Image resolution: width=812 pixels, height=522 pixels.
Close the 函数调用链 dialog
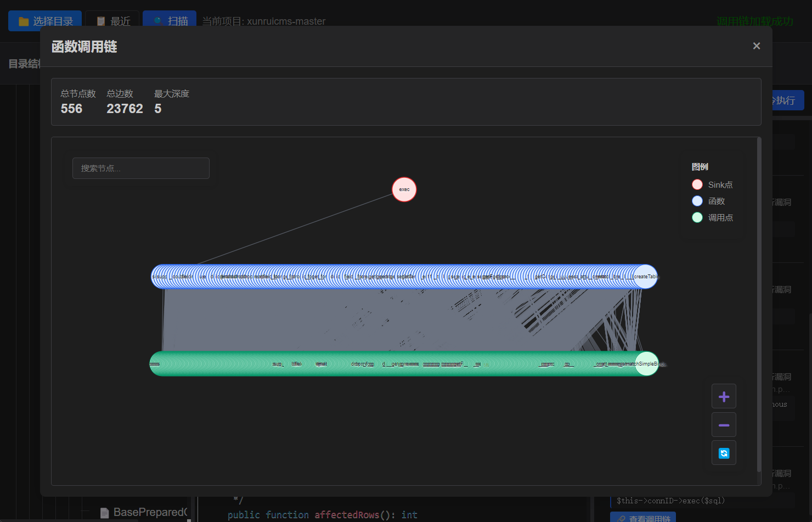(757, 46)
